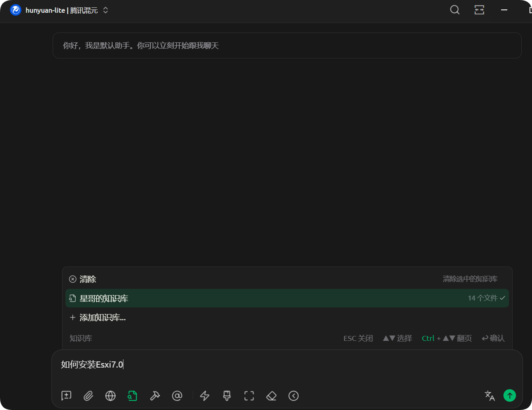Image resolution: width=532 pixels, height=410 pixels.
Task: Open MCP tools hammer icon
Action: pos(155,396)
